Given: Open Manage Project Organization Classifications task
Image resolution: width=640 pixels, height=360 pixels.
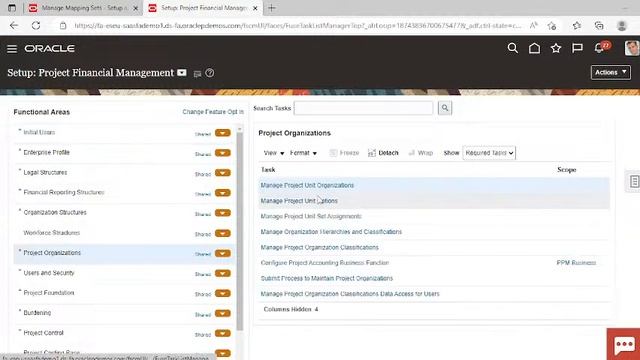Looking at the screenshot, I should point(320,247).
